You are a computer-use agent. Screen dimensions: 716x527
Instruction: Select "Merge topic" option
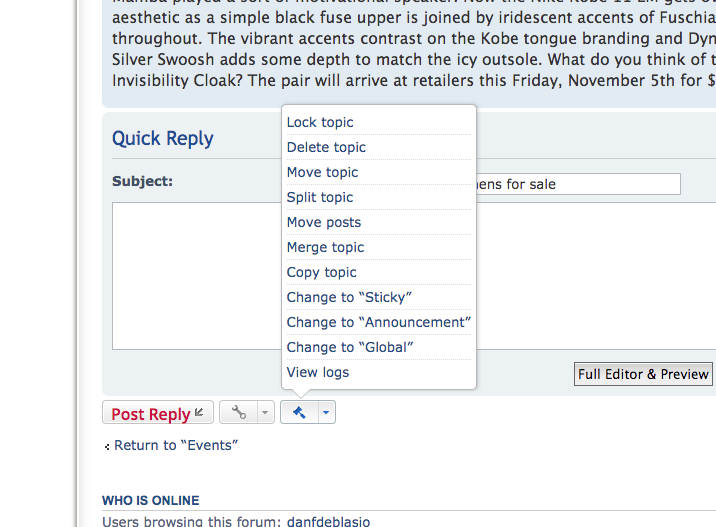[325, 247]
